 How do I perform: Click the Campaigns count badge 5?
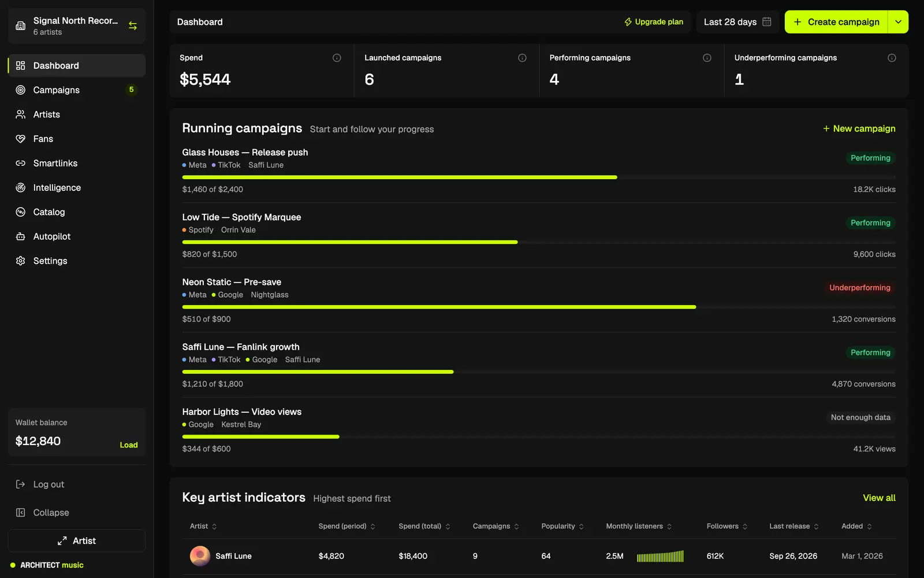point(132,90)
